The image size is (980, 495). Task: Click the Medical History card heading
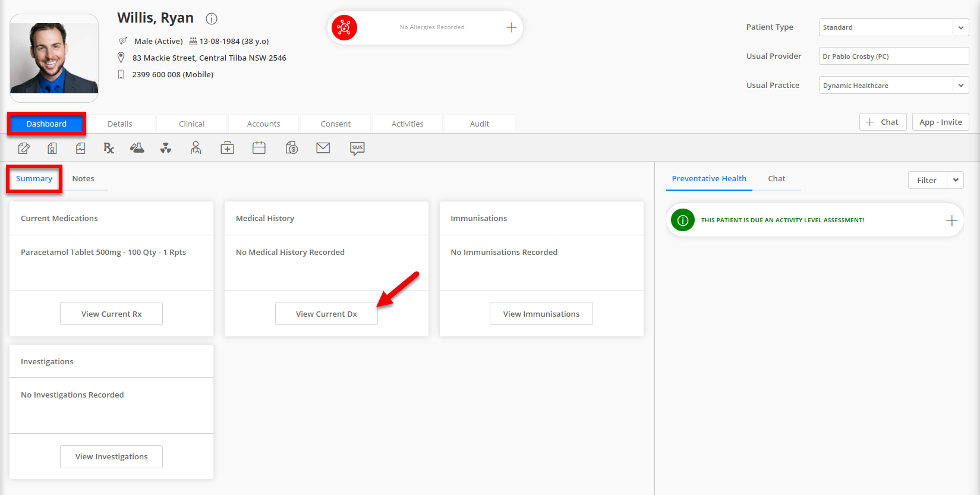point(265,218)
